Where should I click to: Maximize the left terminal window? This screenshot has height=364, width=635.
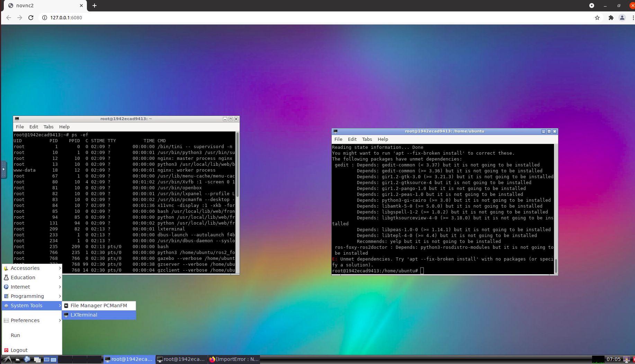pyautogui.click(x=231, y=119)
